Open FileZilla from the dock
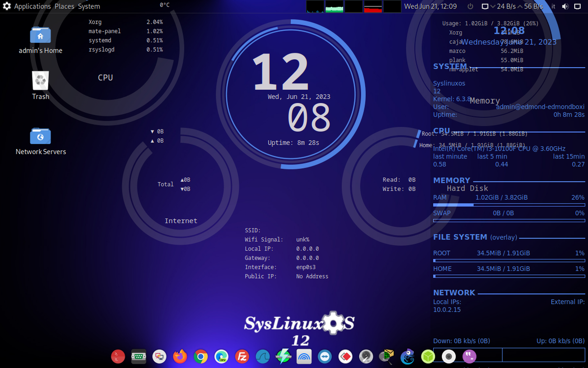Viewport: 588px width, 368px height. point(242,356)
